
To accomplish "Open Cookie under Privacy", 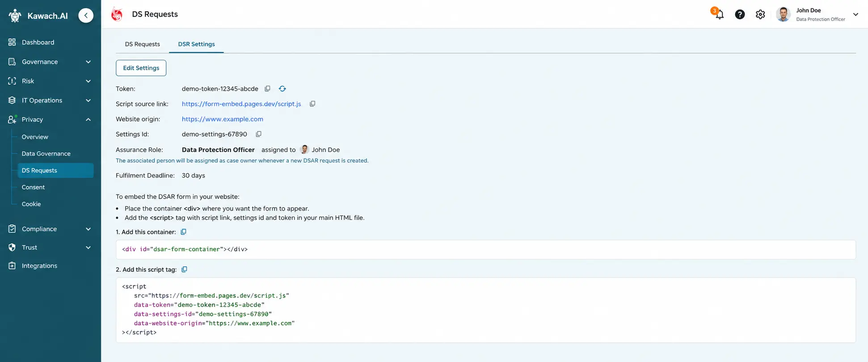I will (31, 204).
